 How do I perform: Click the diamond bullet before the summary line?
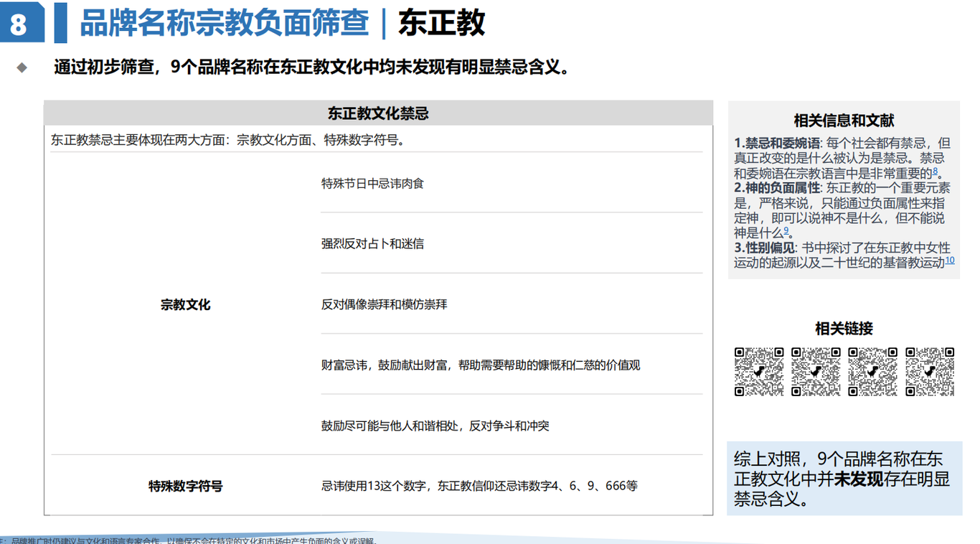22,67
